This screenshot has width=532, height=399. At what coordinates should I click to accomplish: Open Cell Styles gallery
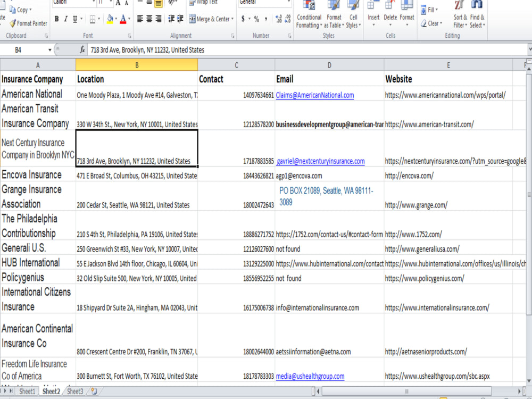click(353, 14)
